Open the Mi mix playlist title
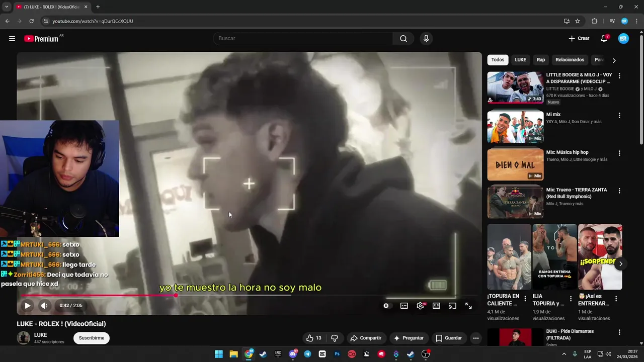644x362 pixels. [x=553, y=115]
